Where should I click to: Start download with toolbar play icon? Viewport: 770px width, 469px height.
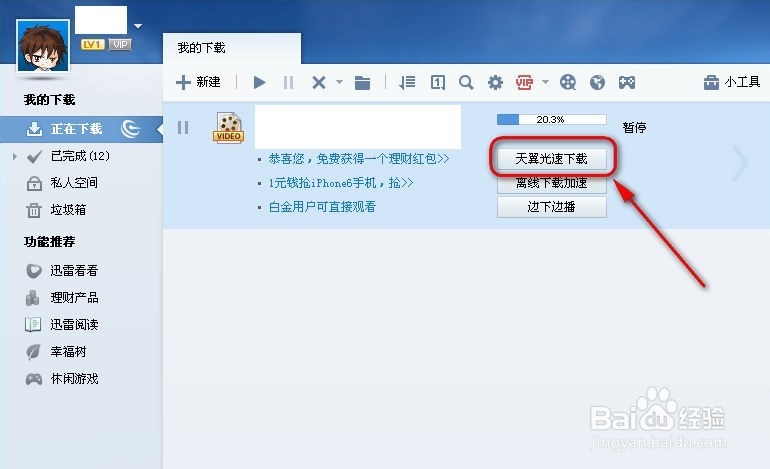point(259,83)
